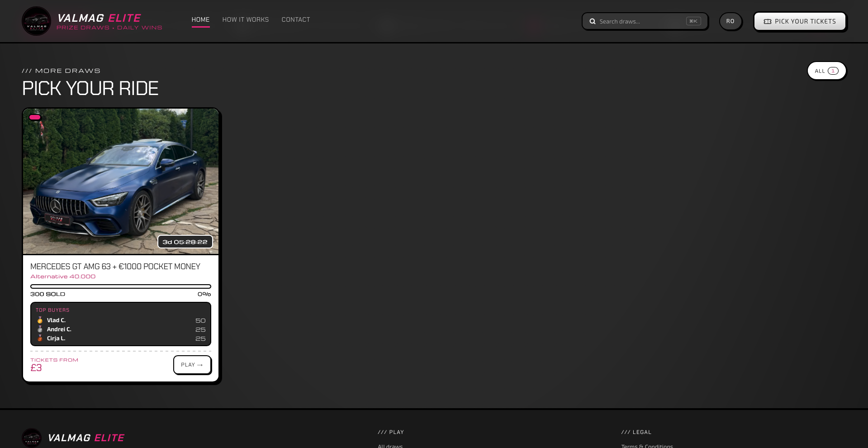Click the tickets sold progress bar
The width and height of the screenshot is (868, 448).
tap(121, 286)
